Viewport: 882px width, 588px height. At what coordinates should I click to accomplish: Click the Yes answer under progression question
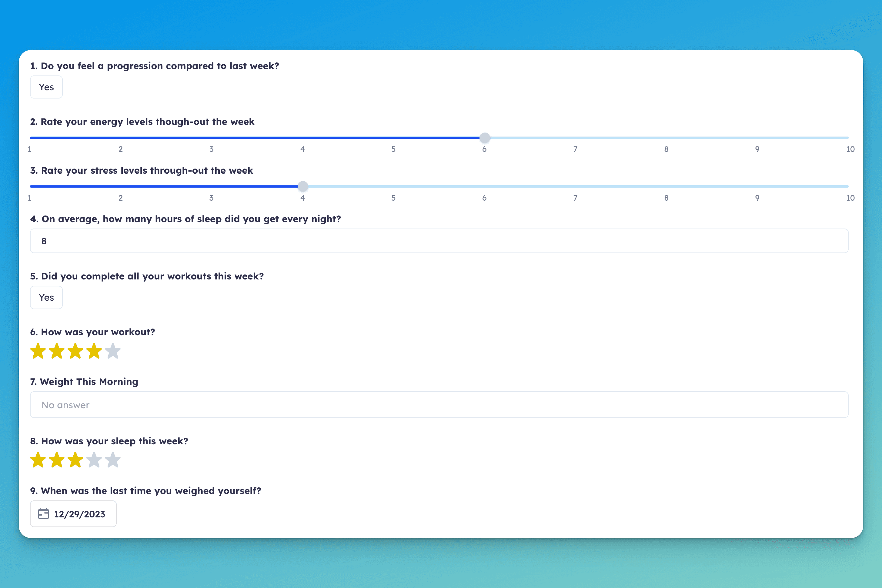click(46, 87)
